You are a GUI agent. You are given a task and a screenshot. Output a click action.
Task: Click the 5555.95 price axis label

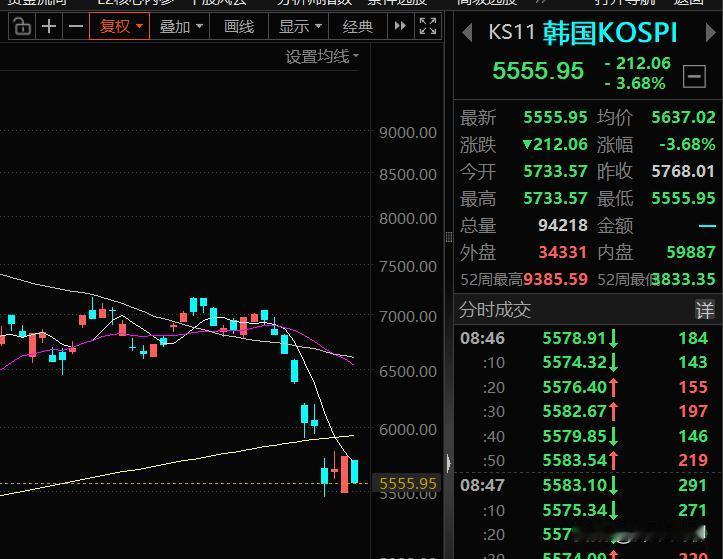coord(407,483)
